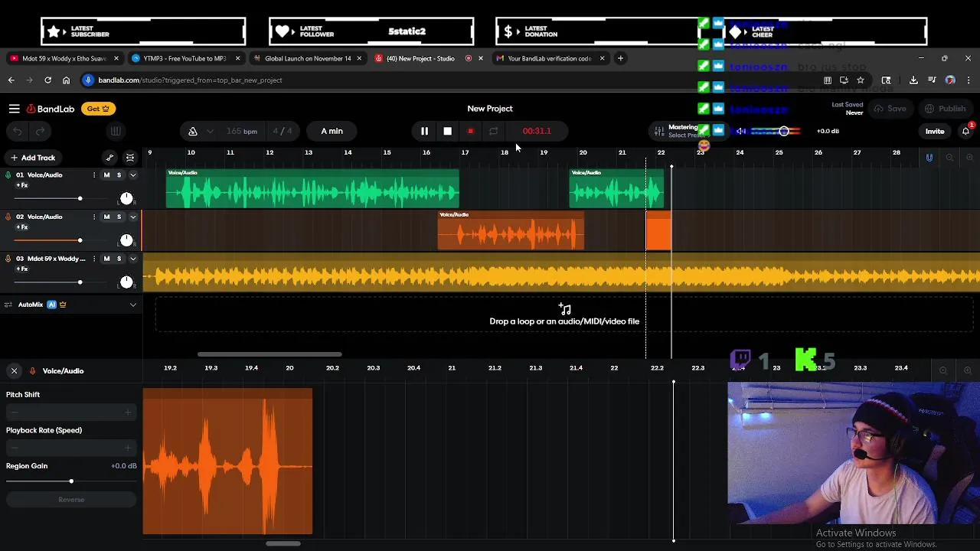Click the Publish button
This screenshot has height=551, width=980.
946,109
